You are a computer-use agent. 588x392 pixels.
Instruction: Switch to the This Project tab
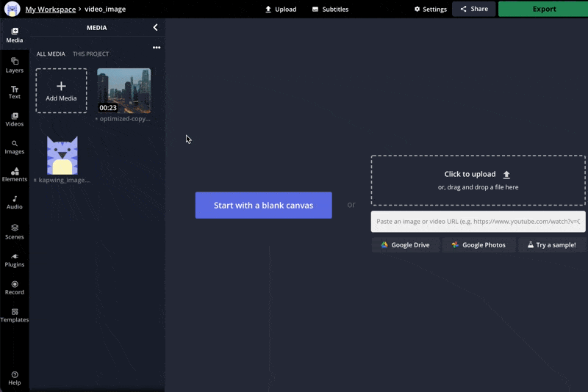point(90,54)
